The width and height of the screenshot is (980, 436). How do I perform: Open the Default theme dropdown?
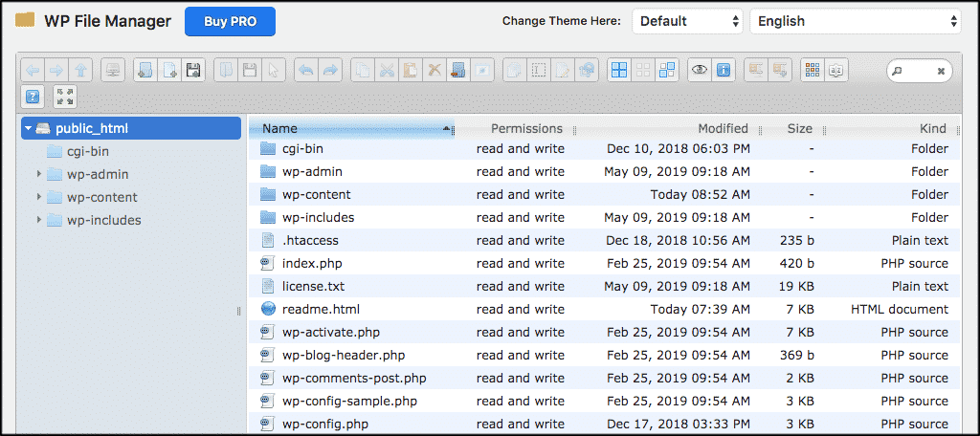(687, 21)
